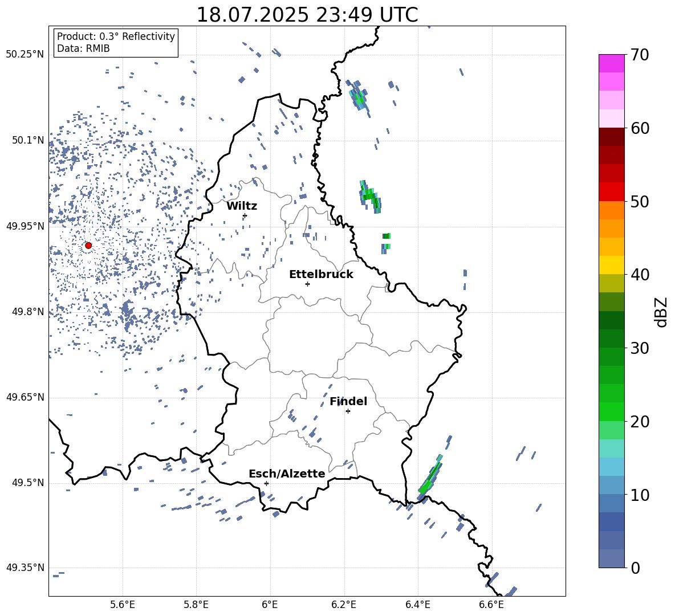Click the 6.6°E longitude label

point(491,605)
